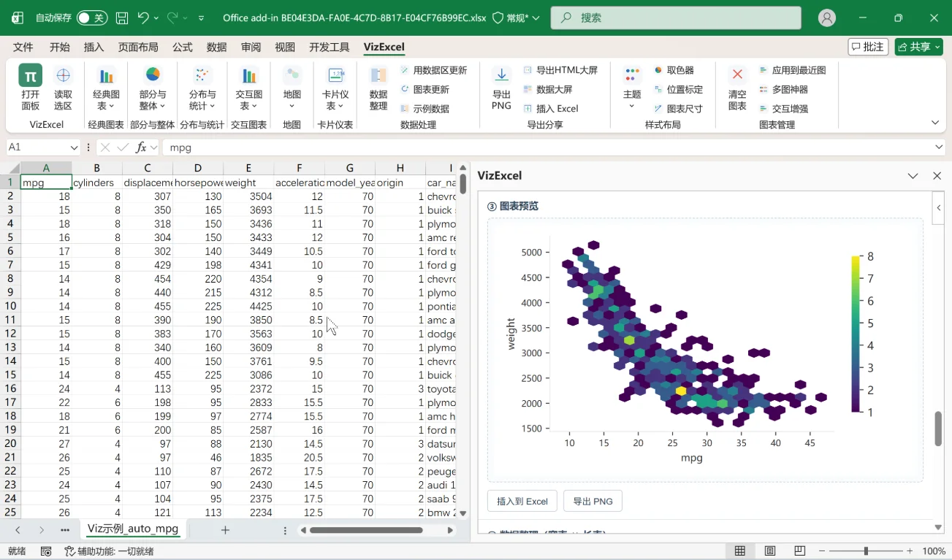Click 导出HTML大屏 in the ribbon
This screenshot has height=560, width=952.
tap(560, 70)
